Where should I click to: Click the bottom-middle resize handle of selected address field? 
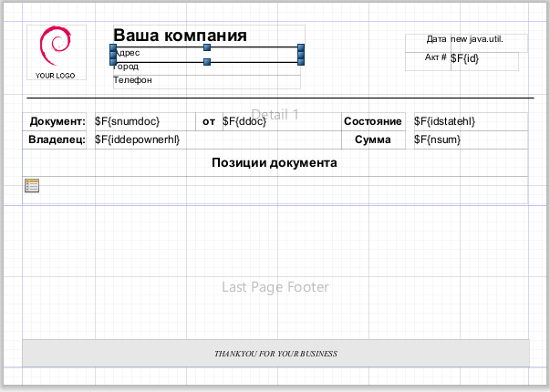[207, 61]
